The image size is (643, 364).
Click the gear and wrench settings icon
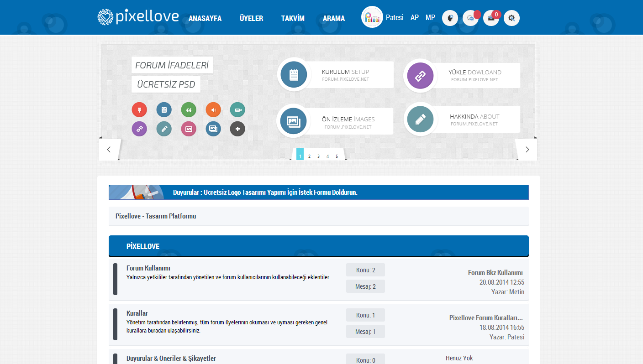511,18
